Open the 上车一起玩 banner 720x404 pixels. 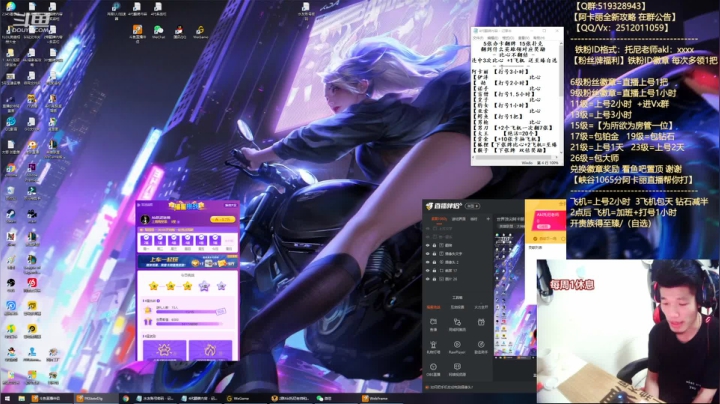pyautogui.click(x=188, y=262)
